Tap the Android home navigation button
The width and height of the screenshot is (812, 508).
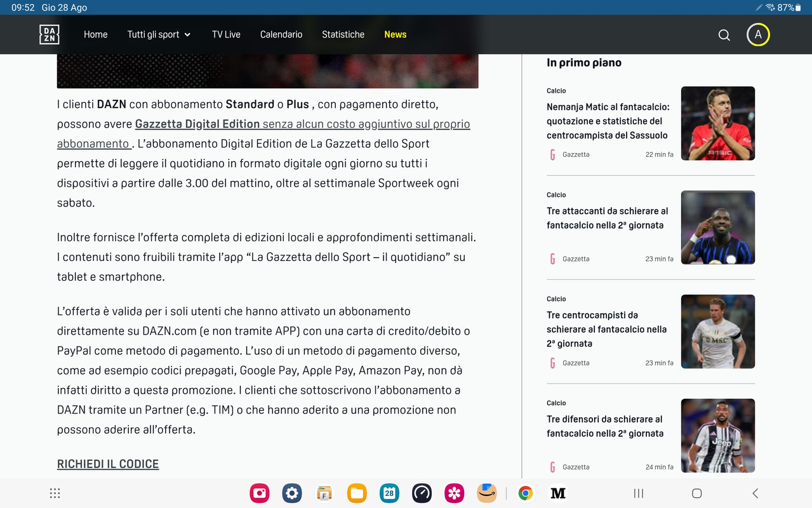coord(696,493)
